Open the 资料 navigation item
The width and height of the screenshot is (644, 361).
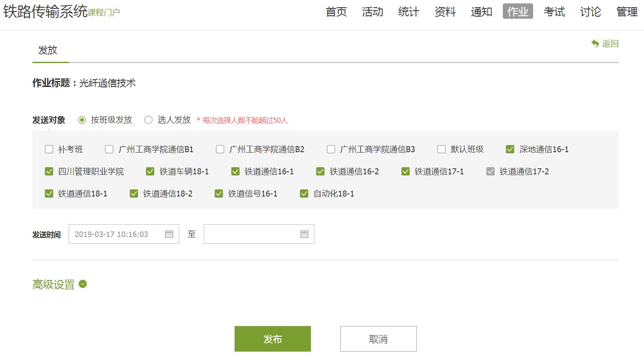445,12
